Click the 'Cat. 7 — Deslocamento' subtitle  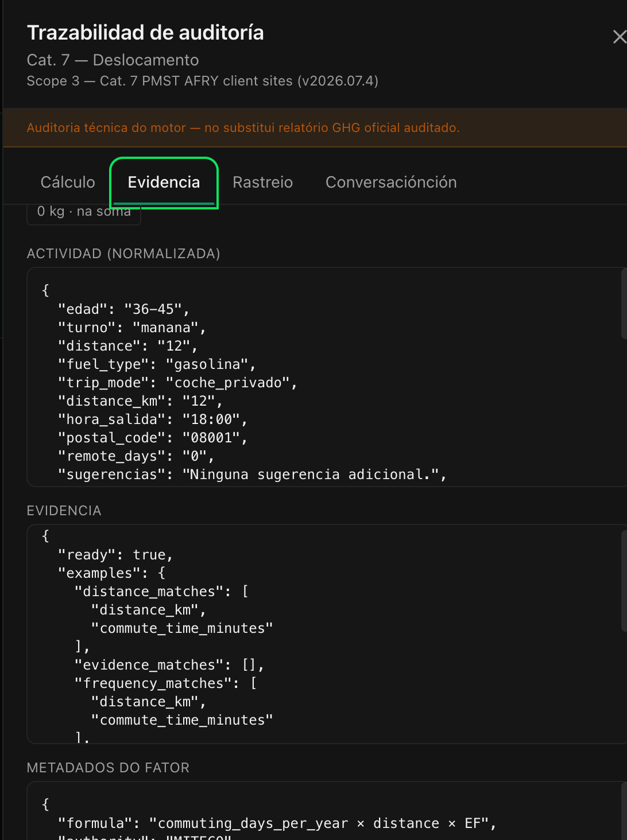coord(113,60)
